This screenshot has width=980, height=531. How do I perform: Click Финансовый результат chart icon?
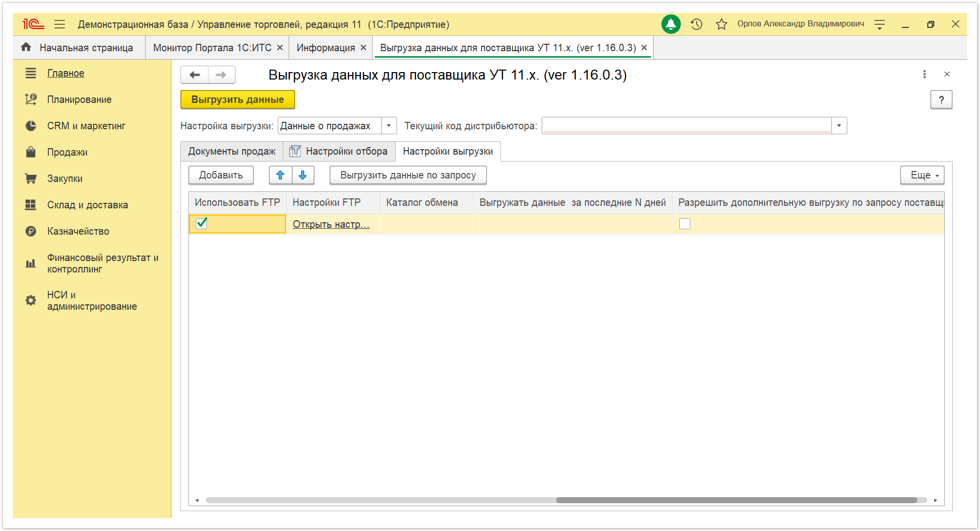pyautogui.click(x=31, y=264)
